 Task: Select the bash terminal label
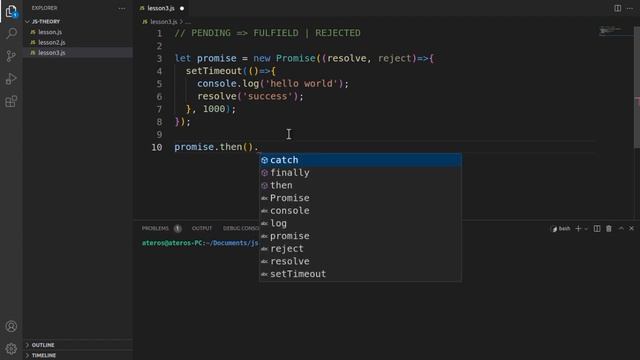(x=561, y=229)
